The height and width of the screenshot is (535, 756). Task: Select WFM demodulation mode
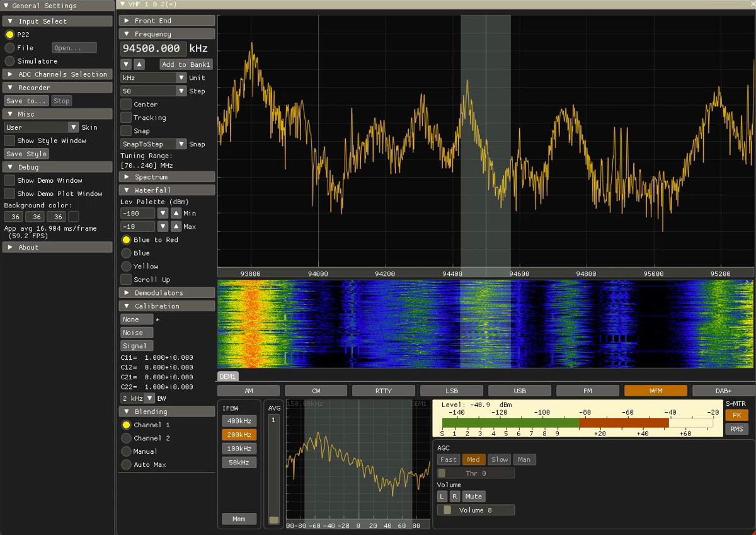(x=656, y=391)
